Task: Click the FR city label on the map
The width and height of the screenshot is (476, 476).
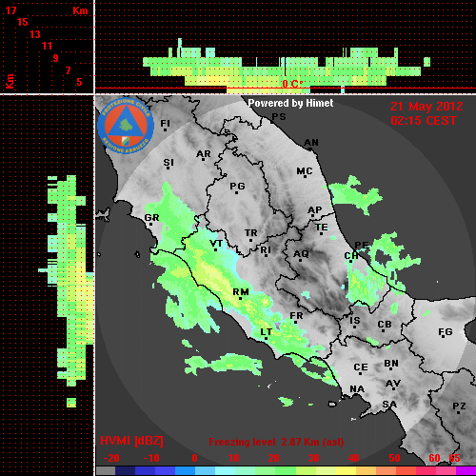Action: (x=296, y=316)
